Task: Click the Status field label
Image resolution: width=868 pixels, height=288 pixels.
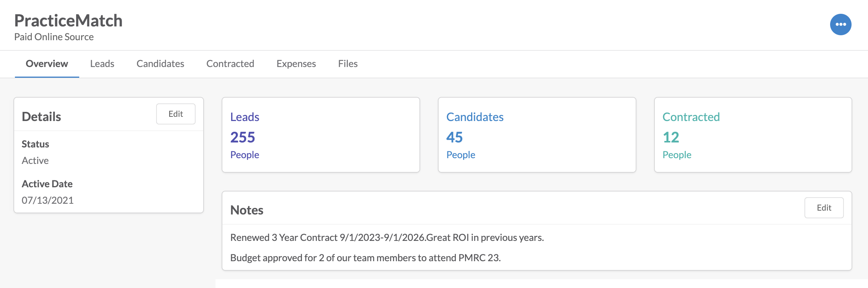Action: pyautogui.click(x=35, y=144)
